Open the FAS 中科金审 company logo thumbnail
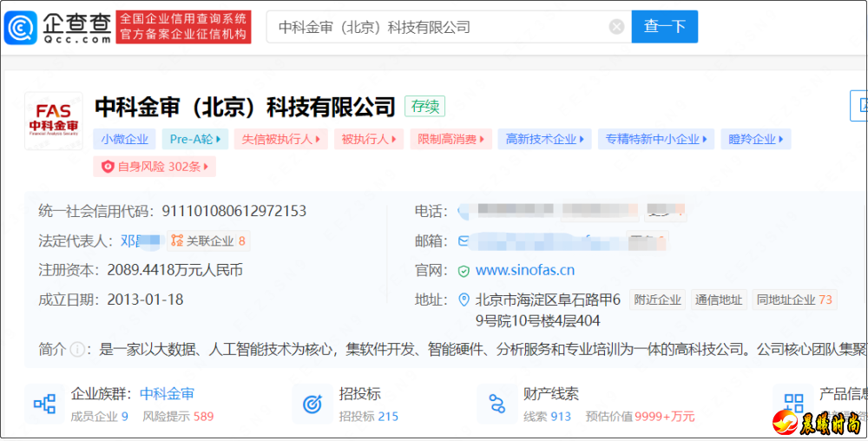The image size is (868, 441). (54, 121)
